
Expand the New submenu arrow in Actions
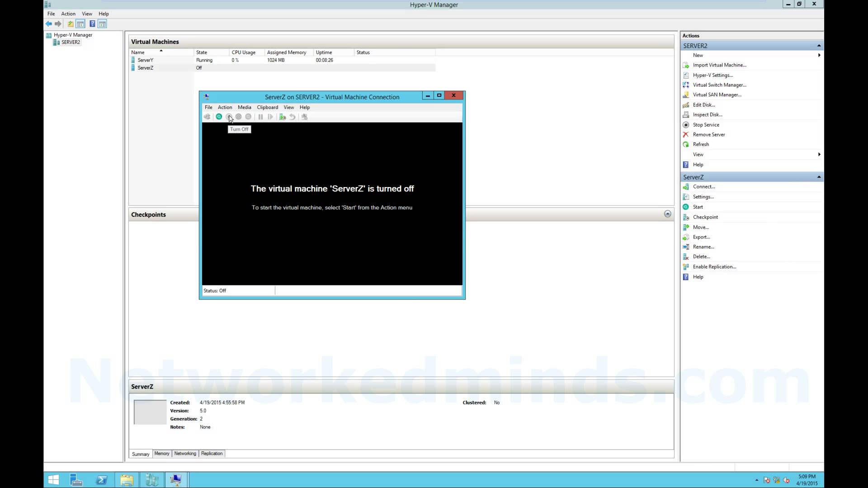(819, 55)
